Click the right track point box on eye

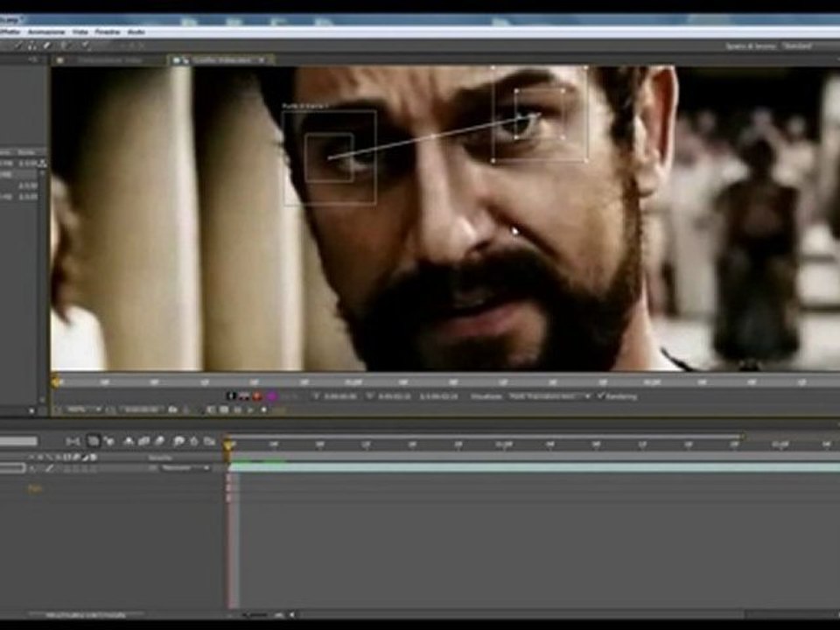tap(540, 114)
